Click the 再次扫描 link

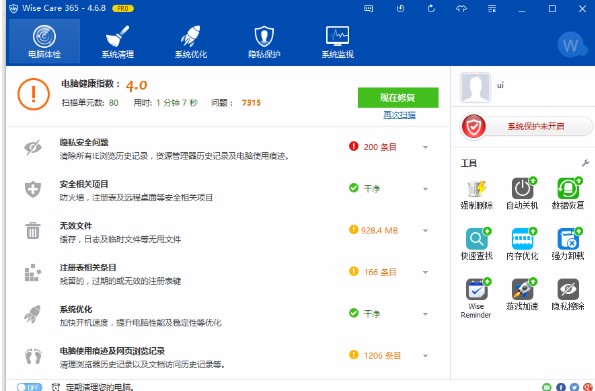point(399,115)
